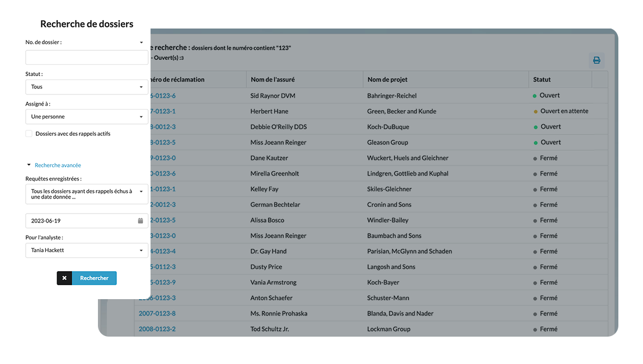
Task: Select insured name Tod Schultz Jr.
Action: [269, 329]
